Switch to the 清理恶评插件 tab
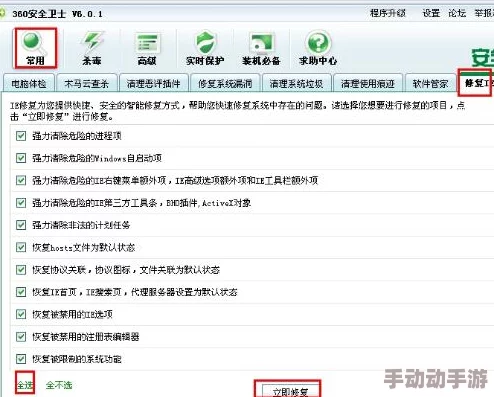The height and width of the screenshot is (397, 494). pyautogui.click(x=153, y=83)
